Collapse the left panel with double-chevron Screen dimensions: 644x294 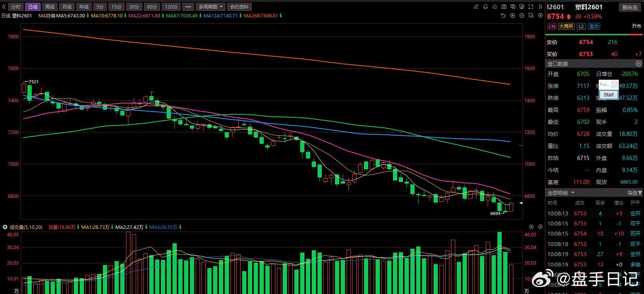coord(4,7)
